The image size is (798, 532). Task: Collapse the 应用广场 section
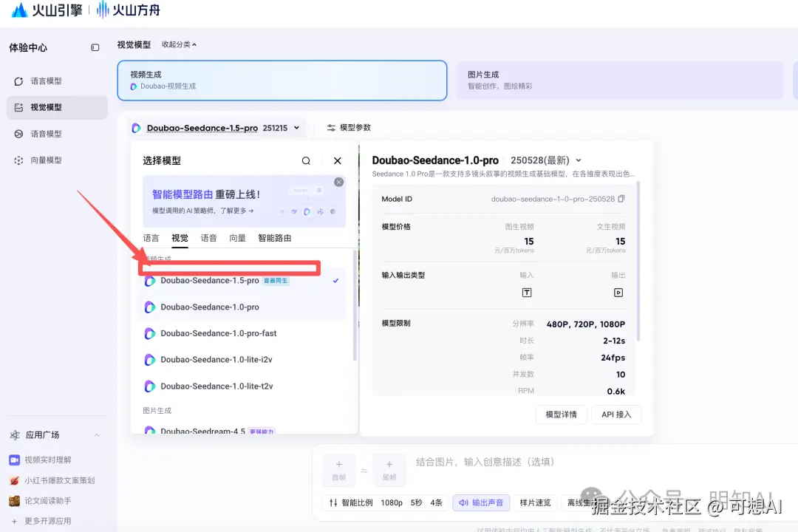[x=97, y=435]
